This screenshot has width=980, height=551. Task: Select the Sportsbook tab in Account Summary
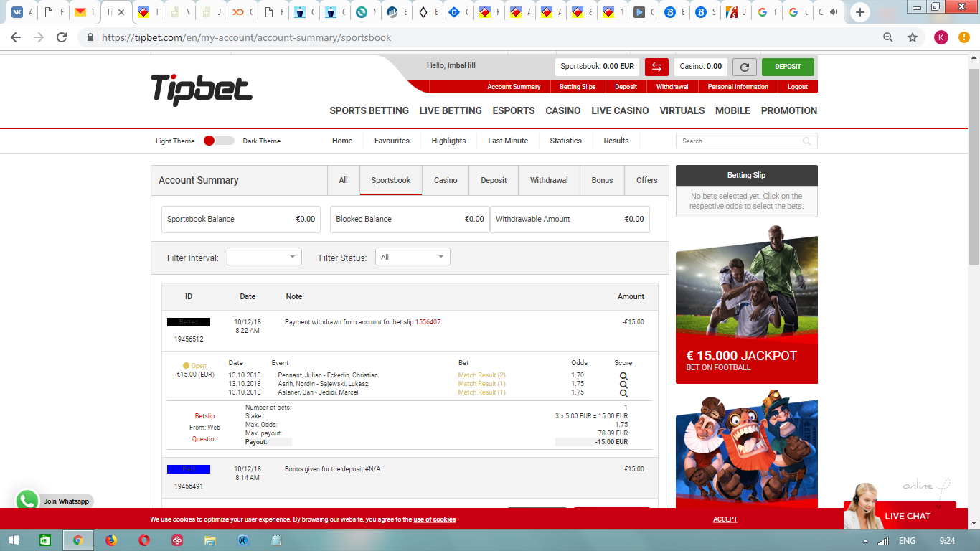[391, 180]
